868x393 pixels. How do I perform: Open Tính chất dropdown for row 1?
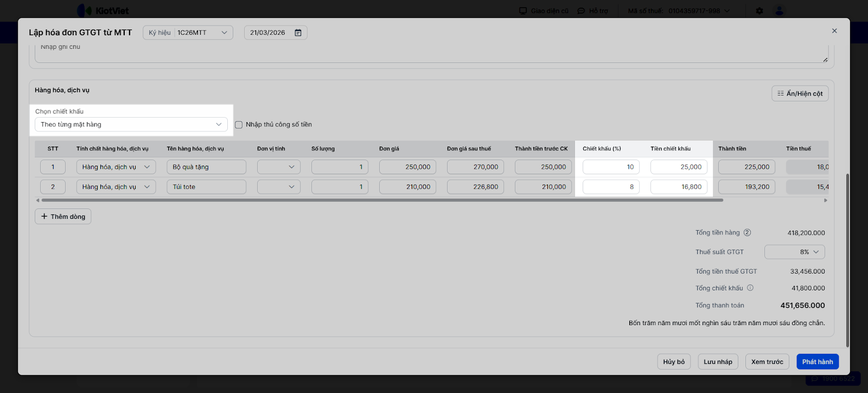116,167
